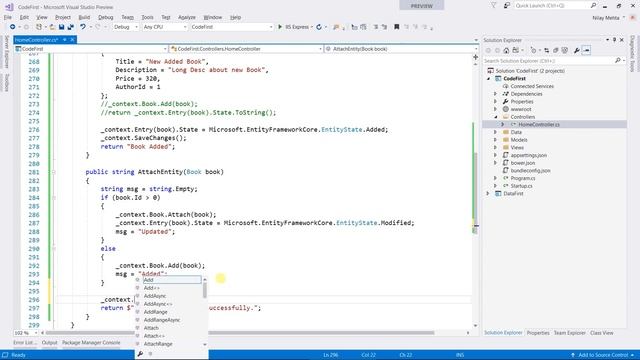The height and width of the screenshot is (360, 640).
Task: Click the browser Refresh icon in toolbar
Action: click(x=319, y=27)
